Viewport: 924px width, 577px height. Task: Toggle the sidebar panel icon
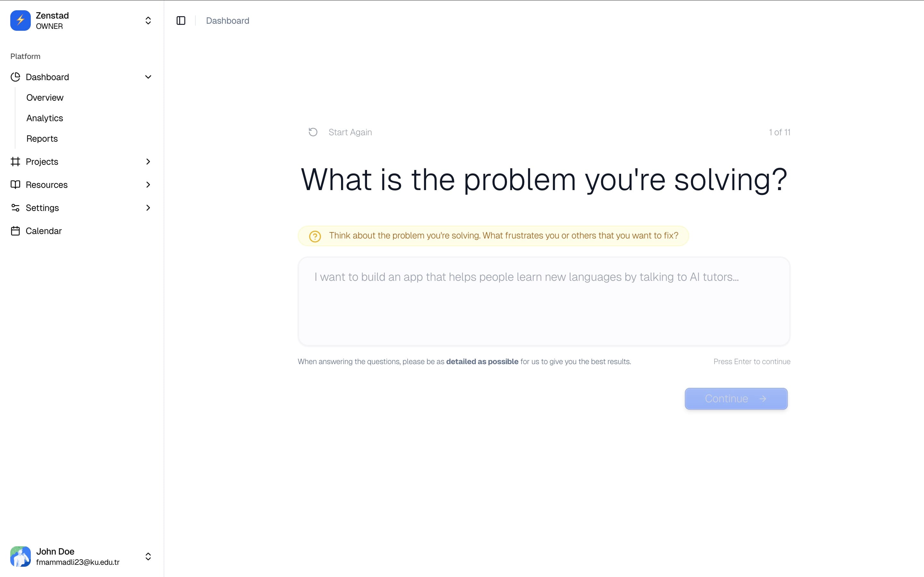tap(181, 21)
